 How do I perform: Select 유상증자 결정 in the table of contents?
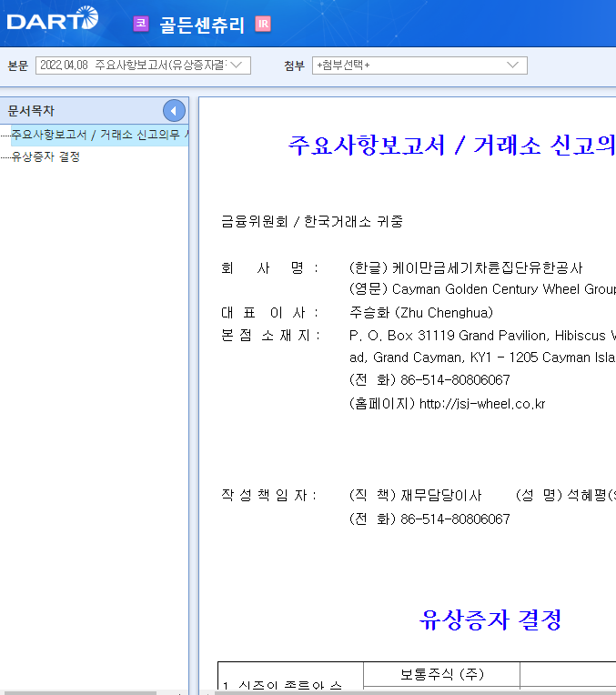click(45, 156)
